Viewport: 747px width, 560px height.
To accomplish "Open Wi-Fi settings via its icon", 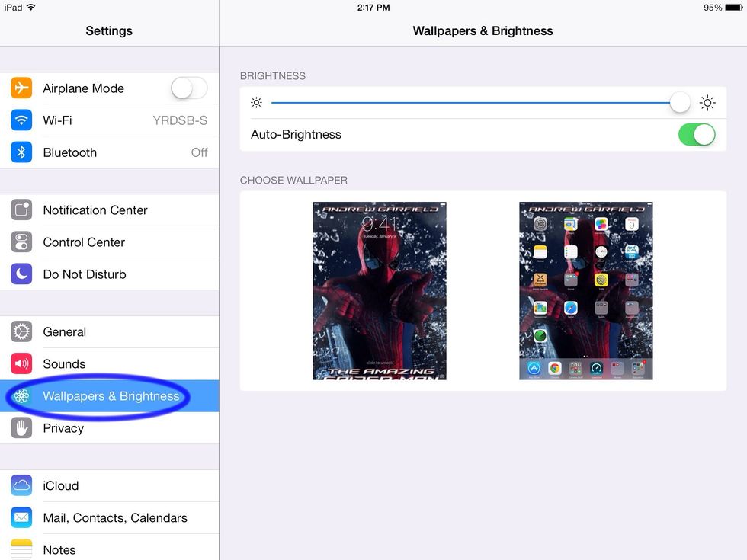I will [21, 120].
